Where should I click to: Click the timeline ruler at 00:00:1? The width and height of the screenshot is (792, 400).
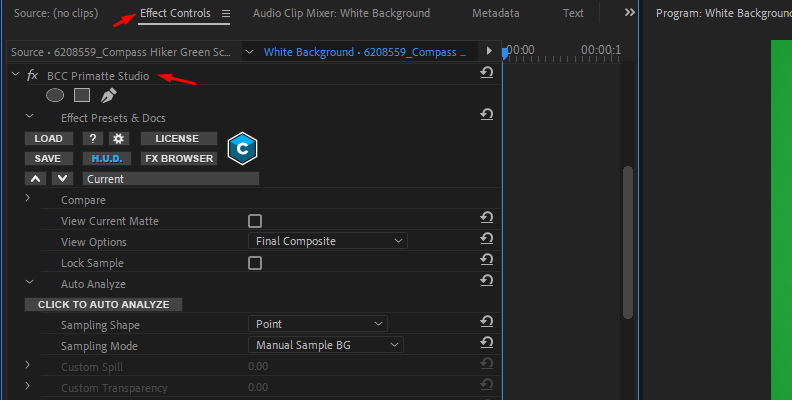pyautogui.click(x=601, y=49)
